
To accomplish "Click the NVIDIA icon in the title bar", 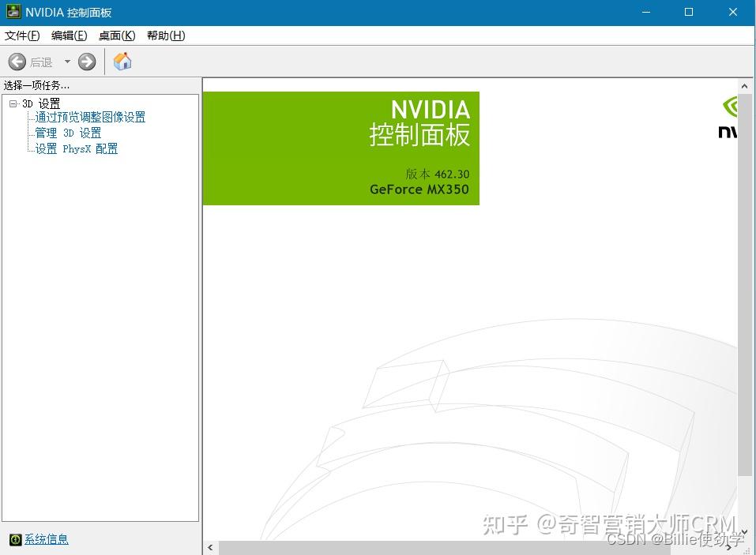I will [x=12, y=12].
